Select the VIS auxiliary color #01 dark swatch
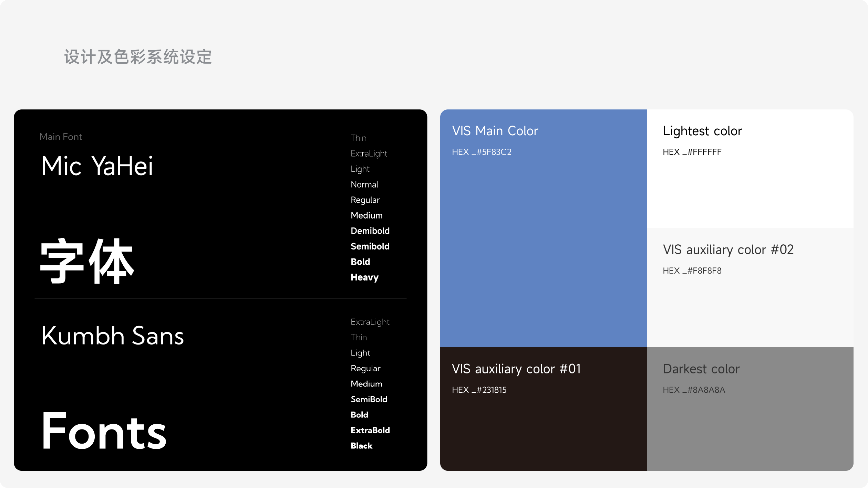Viewport: 868px width, 488px height. (x=543, y=430)
